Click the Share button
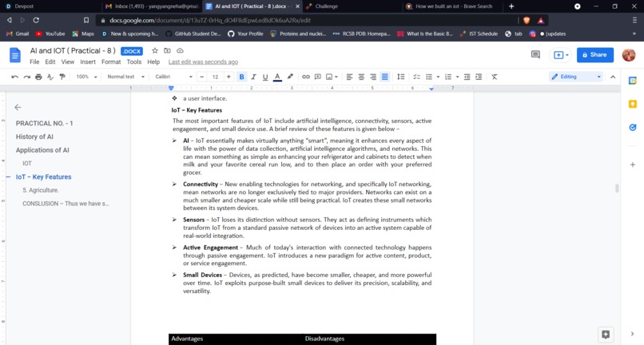The height and width of the screenshot is (345, 644). tap(595, 54)
